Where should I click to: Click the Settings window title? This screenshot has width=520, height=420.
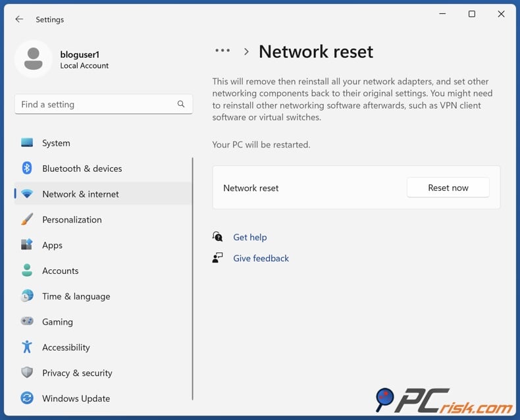(x=50, y=20)
